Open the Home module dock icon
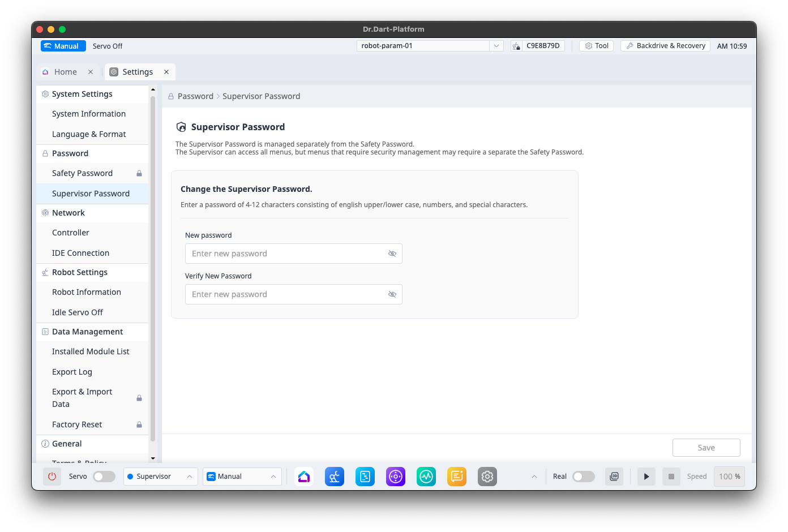 point(304,477)
